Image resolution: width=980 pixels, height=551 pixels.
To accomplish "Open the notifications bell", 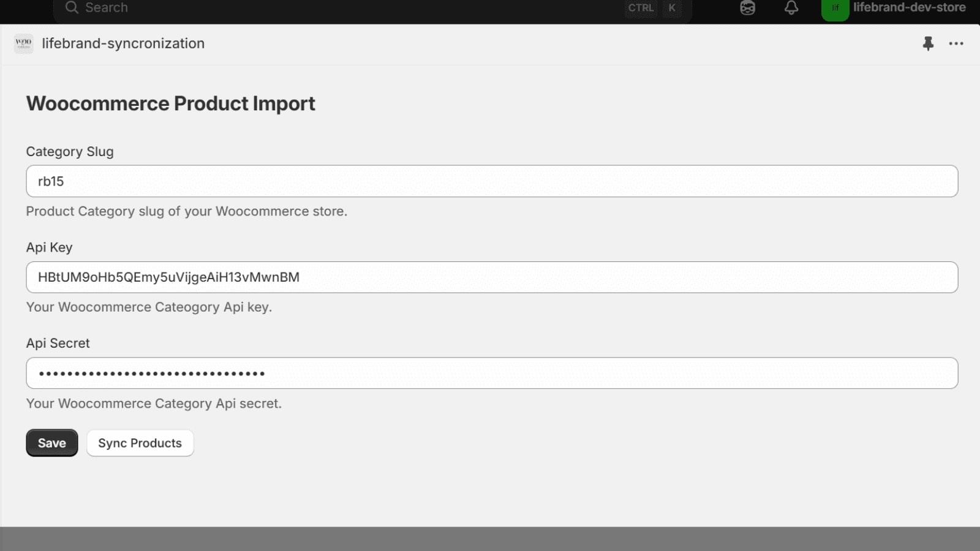I will pos(791,8).
